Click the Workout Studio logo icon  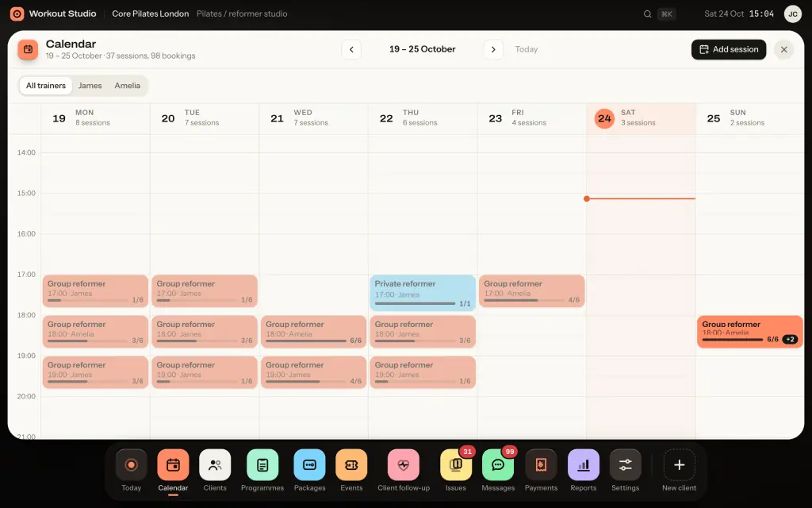click(x=17, y=14)
